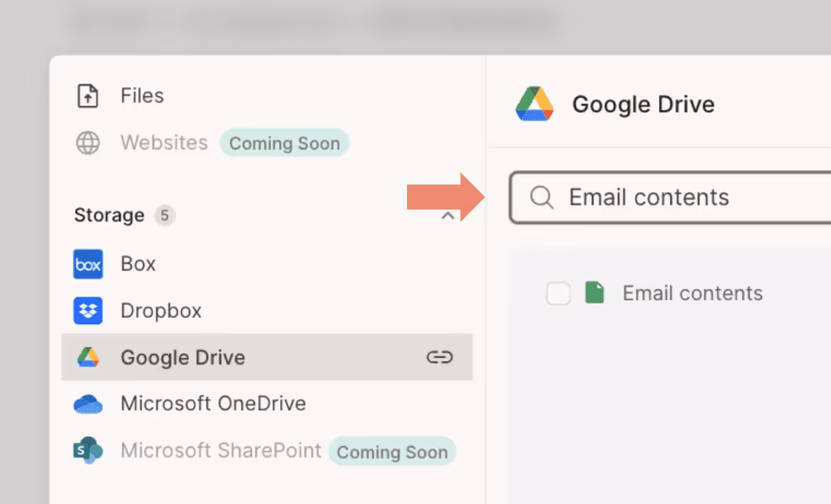Select Dropbox storage provider
Screen dimensions: 831x504
coord(161,311)
